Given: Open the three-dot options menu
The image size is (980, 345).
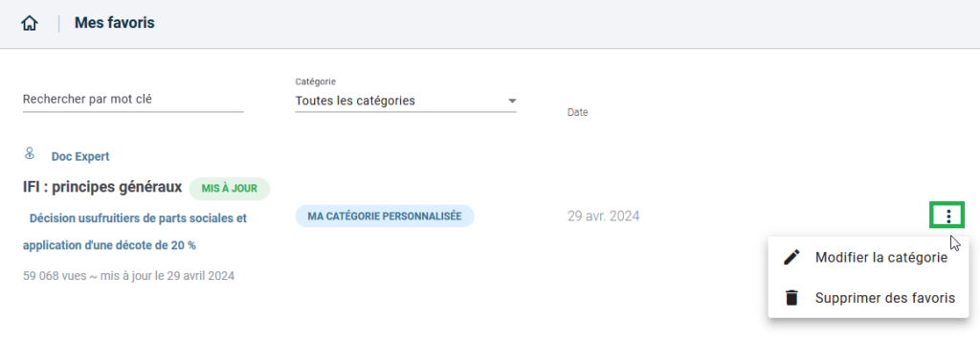Looking at the screenshot, I should [x=948, y=216].
